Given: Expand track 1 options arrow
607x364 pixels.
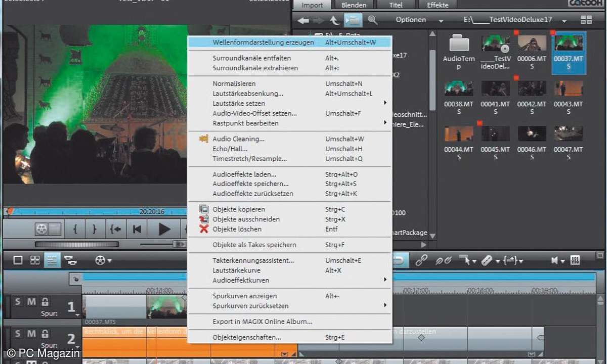Looking at the screenshot, I should pos(77,315).
